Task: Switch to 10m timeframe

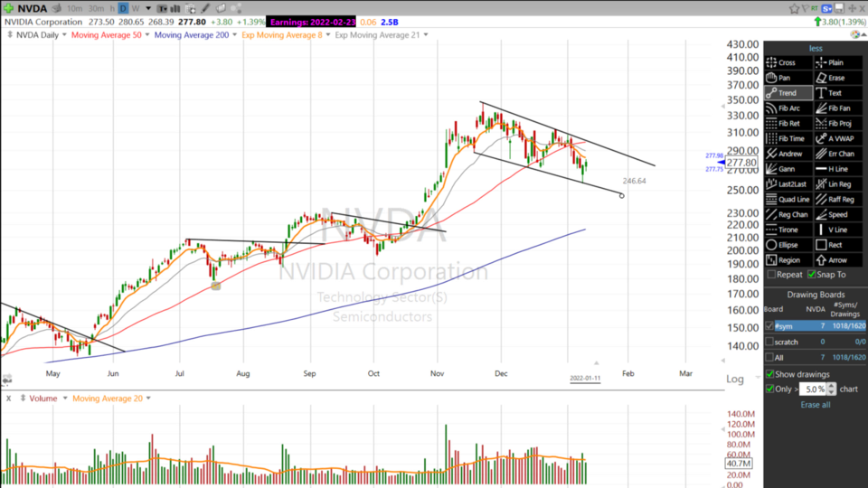Action: (x=74, y=8)
